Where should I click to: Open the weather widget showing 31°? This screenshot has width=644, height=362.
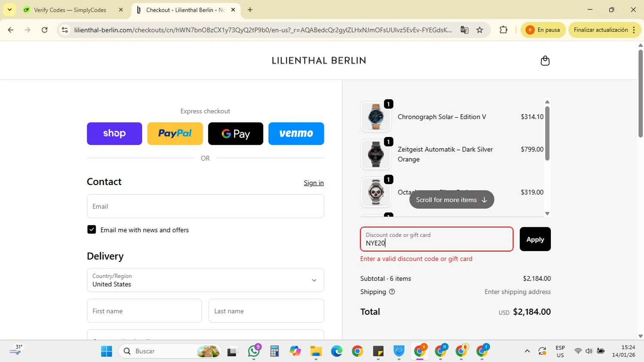(16, 350)
